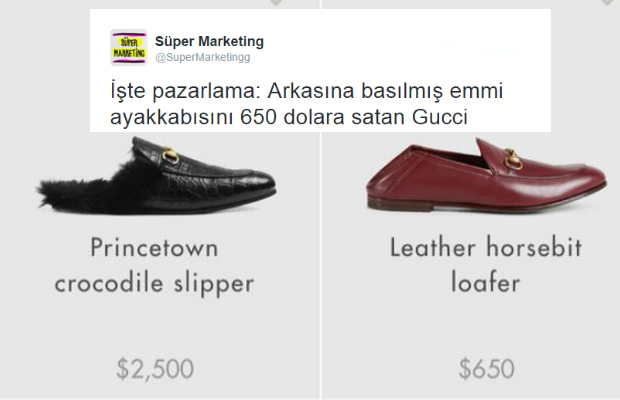Click the tweet text starting with İşte pazarlama

pyautogui.click(x=306, y=104)
